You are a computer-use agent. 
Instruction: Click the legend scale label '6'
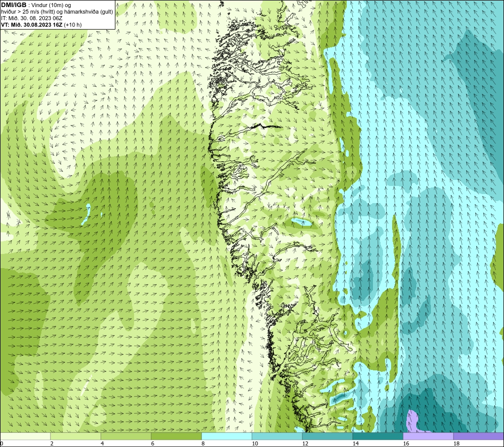point(153,443)
